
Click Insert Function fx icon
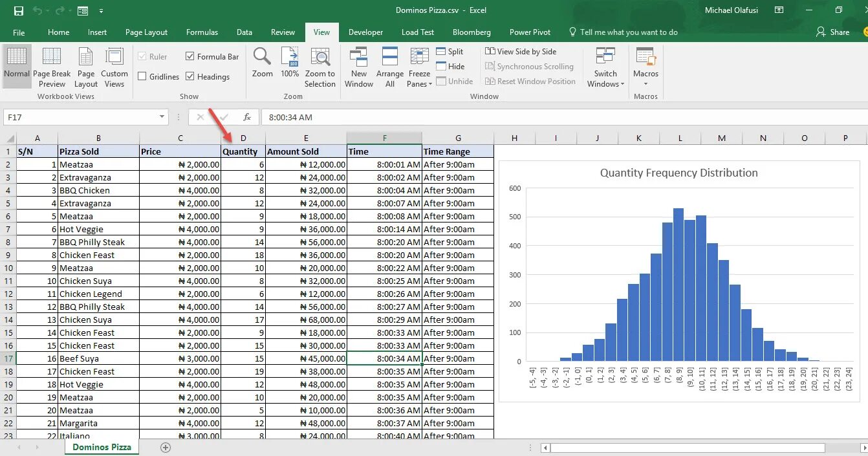coord(246,117)
